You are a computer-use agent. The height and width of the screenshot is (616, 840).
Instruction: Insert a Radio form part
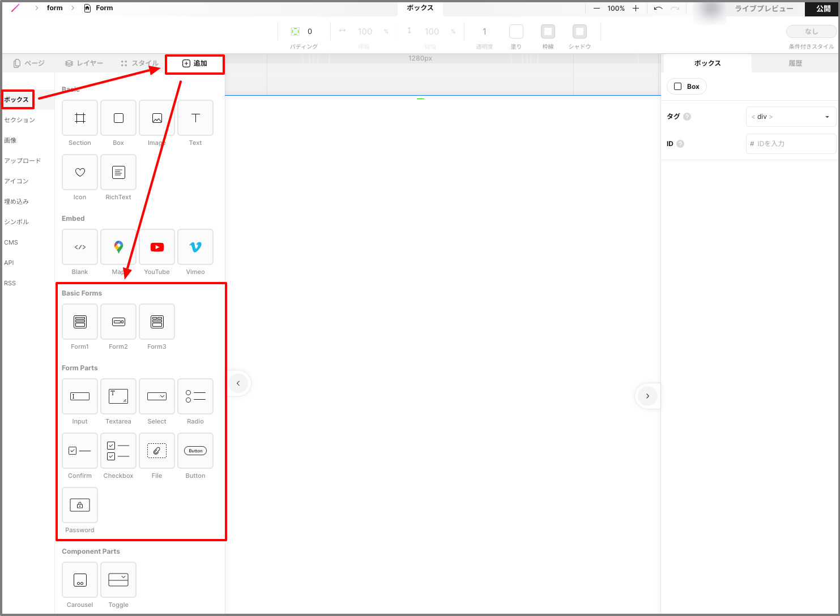pos(195,396)
